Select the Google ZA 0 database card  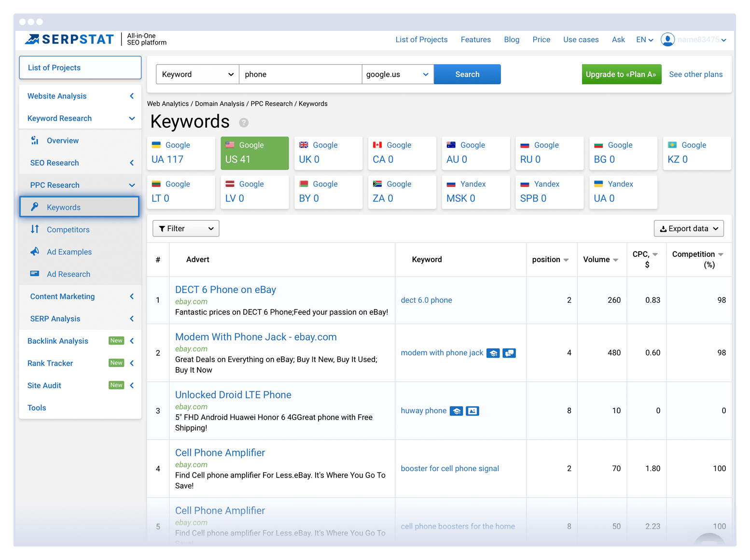pyautogui.click(x=402, y=192)
